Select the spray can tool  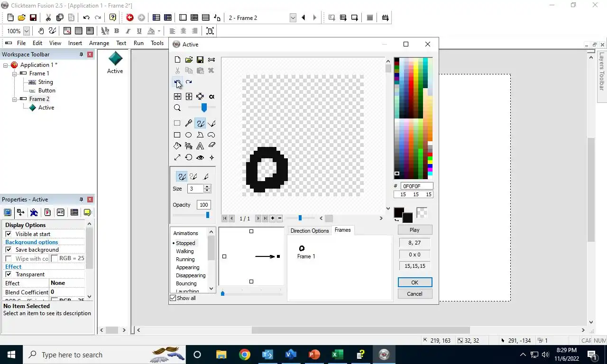[x=189, y=146]
